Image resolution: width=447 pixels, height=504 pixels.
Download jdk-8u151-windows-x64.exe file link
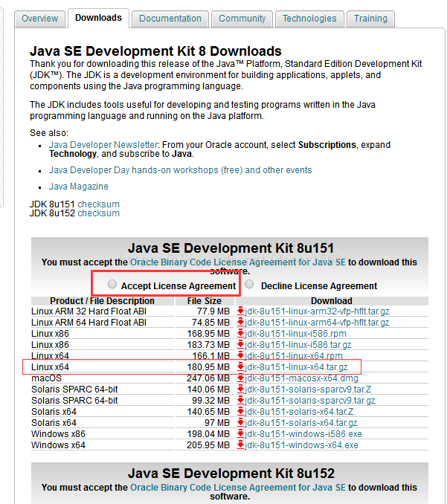click(301, 445)
